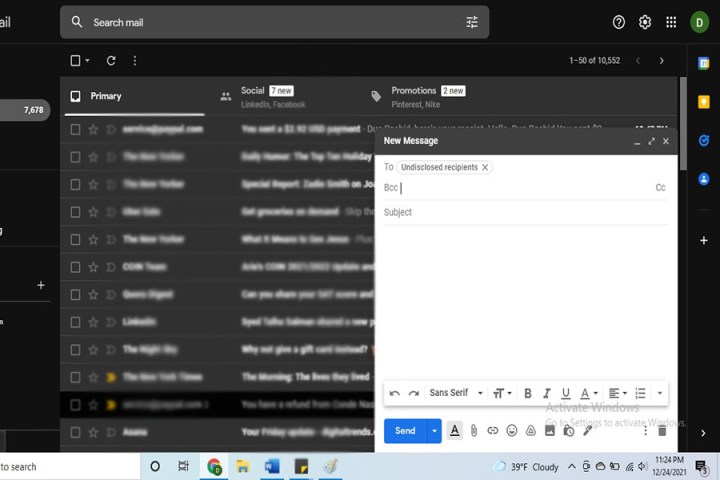Tick the checkbox of the third email row

point(75,185)
